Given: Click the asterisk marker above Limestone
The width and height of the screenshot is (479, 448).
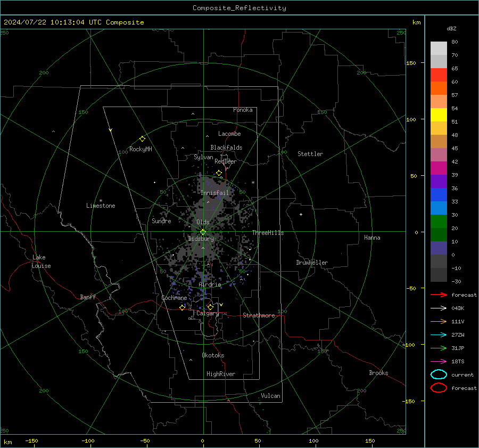Looking at the screenshot, I should tap(101, 201).
